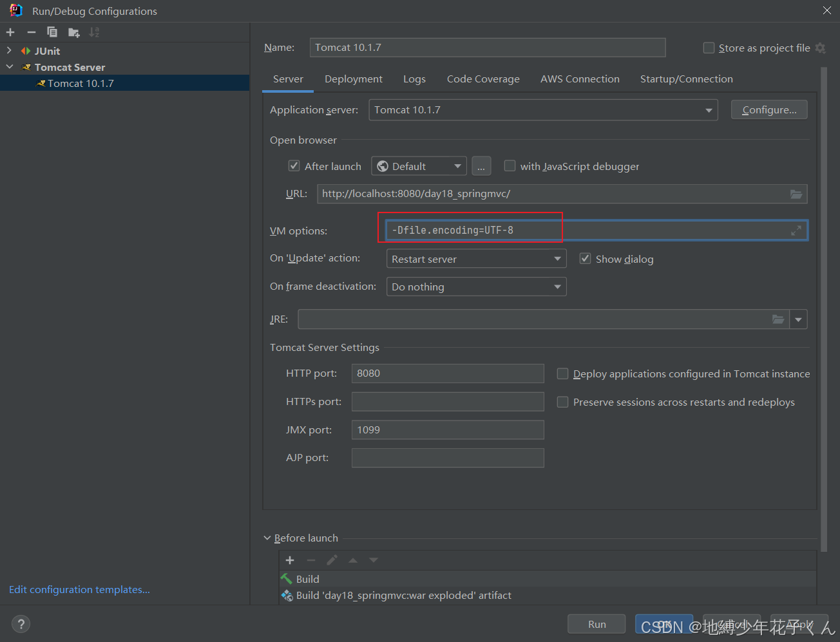Screen dimensions: 840x642
Task: Click Name input field
Action: pos(488,48)
